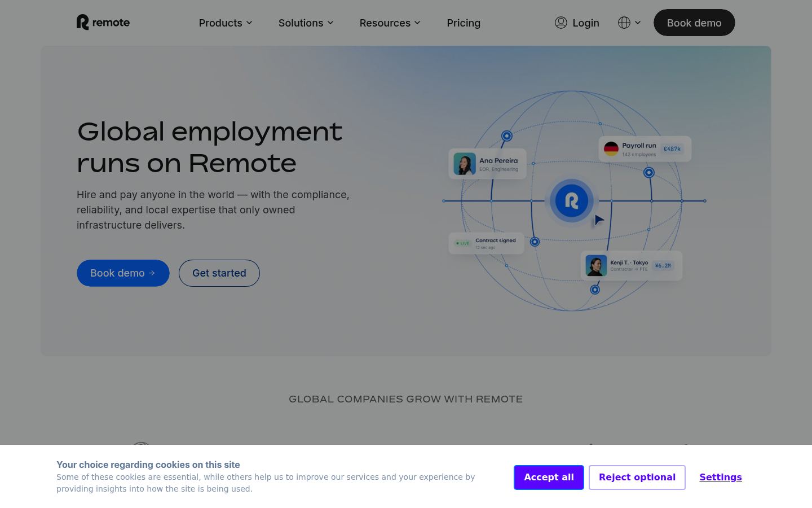The image size is (812, 508).
Task: Click 'GLOBAL COMPANIES GROW WITH REMOTE' text
Action: (x=406, y=399)
